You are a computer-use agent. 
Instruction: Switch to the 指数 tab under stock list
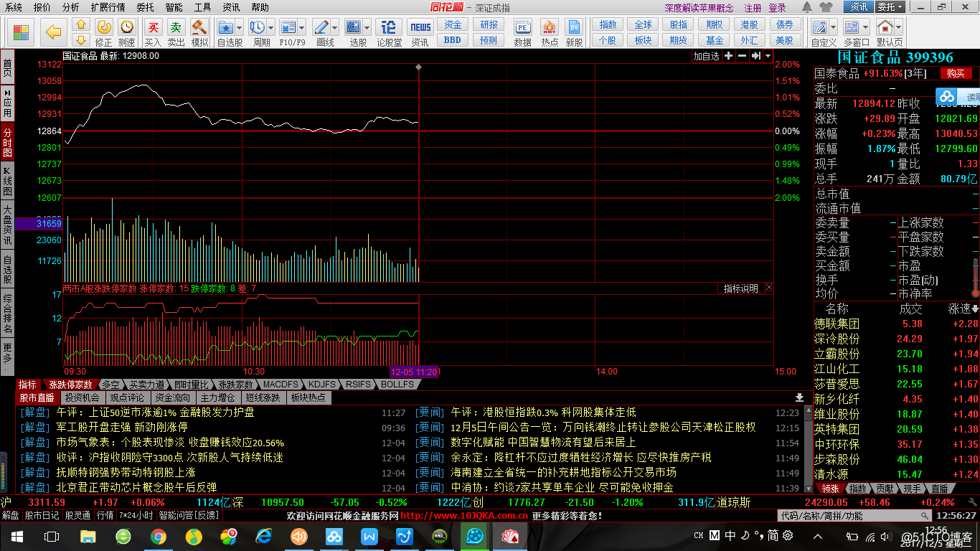[x=857, y=489]
